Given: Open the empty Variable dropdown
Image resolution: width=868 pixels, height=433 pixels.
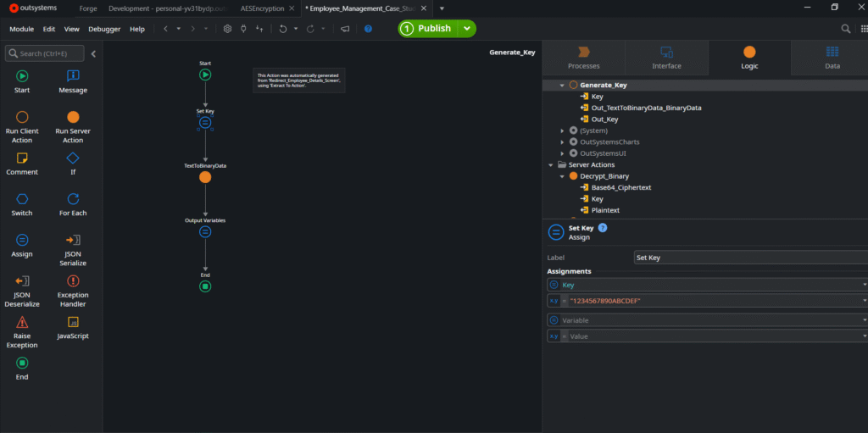Looking at the screenshot, I should point(864,320).
